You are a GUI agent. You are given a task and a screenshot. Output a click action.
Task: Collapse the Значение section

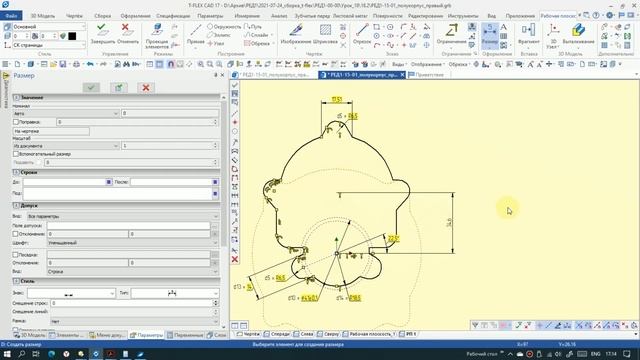(x=16, y=98)
